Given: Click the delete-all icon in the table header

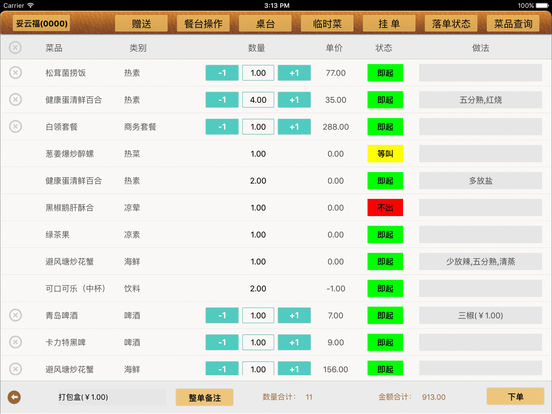Looking at the screenshot, I should (15, 48).
